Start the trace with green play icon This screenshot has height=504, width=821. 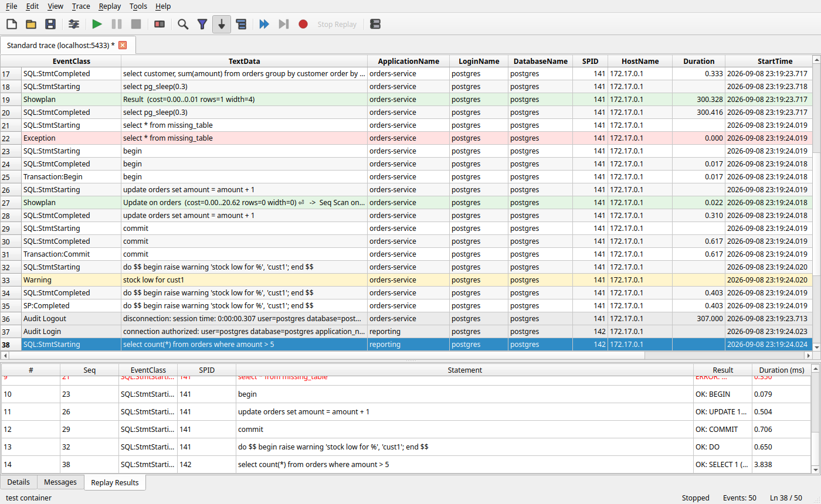pyautogui.click(x=97, y=24)
